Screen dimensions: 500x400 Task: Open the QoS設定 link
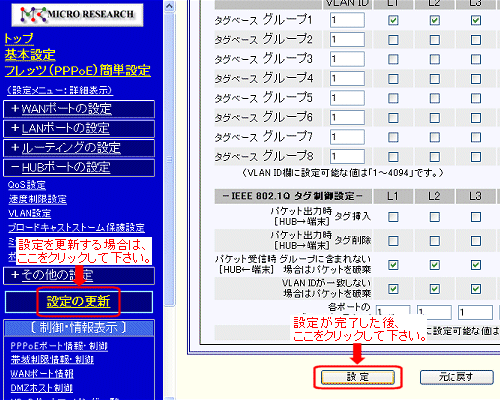coord(27,185)
